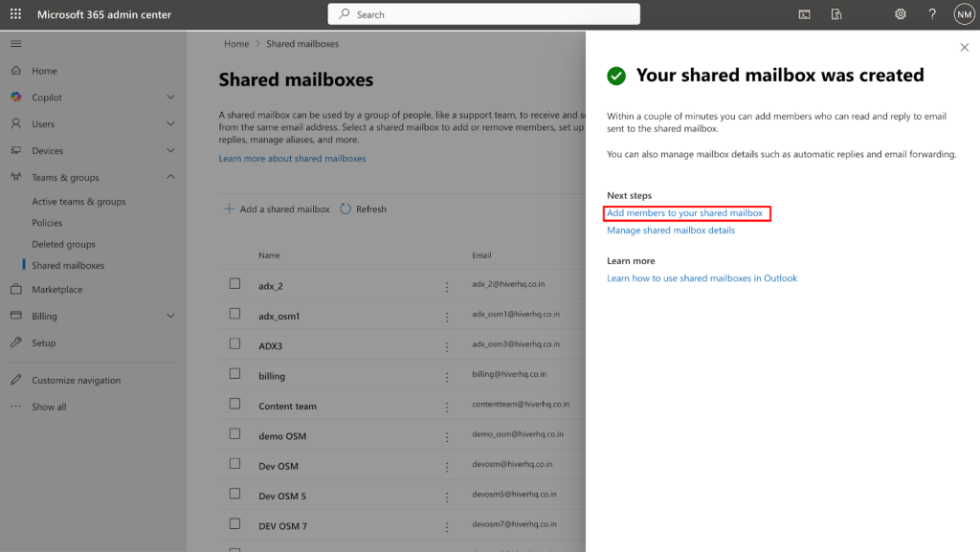The image size is (980, 552).
Task: Open Help via the question mark icon
Action: pos(931,13)
